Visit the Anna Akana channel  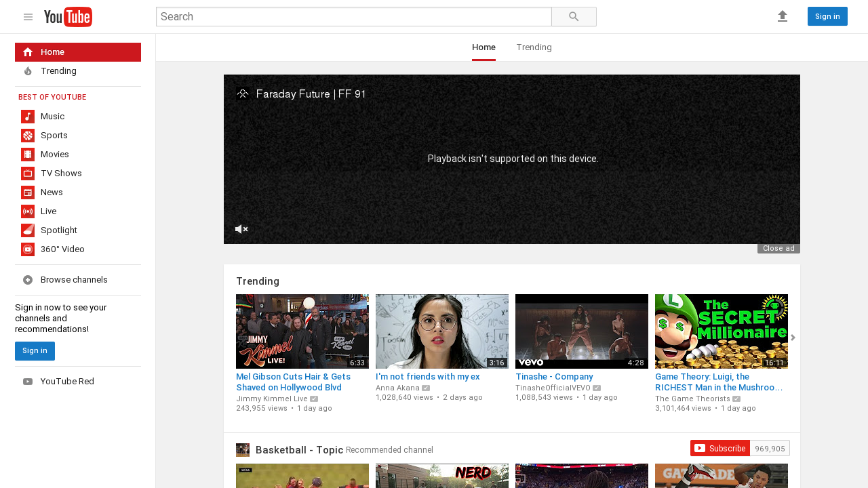click(x=397, y=388)
